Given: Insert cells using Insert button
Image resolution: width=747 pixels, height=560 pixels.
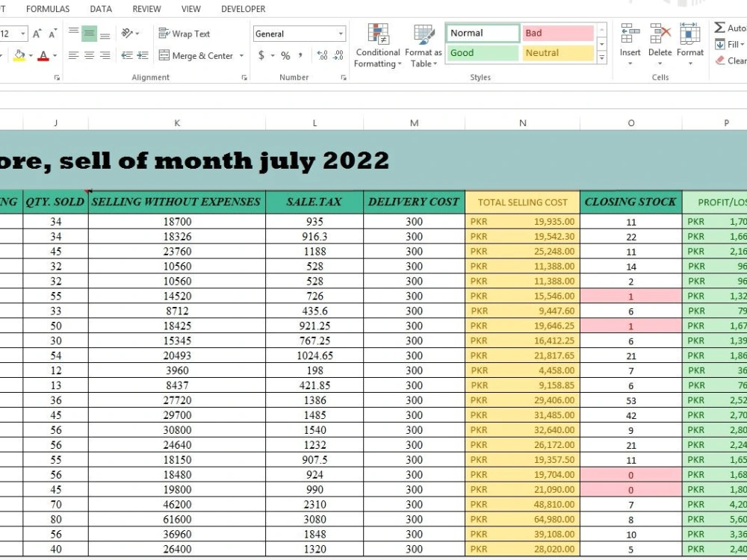Looking at the screenshot, I should pyautogui.click(x=630, y=46).
